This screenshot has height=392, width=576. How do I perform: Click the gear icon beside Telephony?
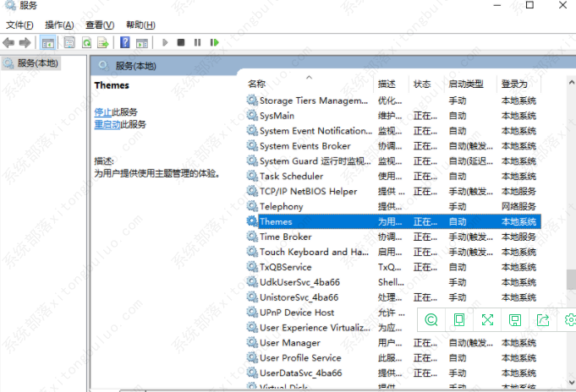pyautogui.click(x=252, y=206)
